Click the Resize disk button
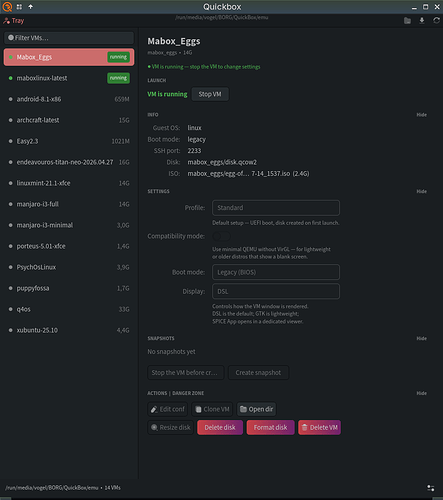Screen dimensions: 443x500 click(170, 427)
